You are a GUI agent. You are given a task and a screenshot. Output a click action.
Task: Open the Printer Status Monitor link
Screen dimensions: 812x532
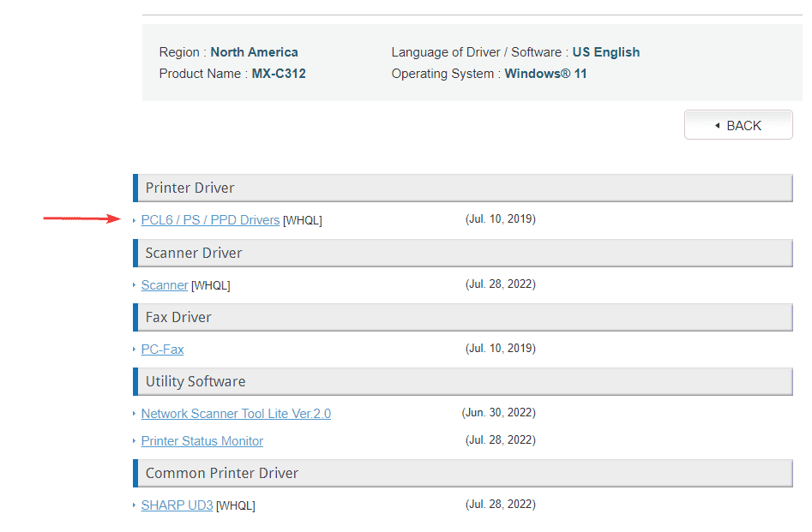[201, 441]
